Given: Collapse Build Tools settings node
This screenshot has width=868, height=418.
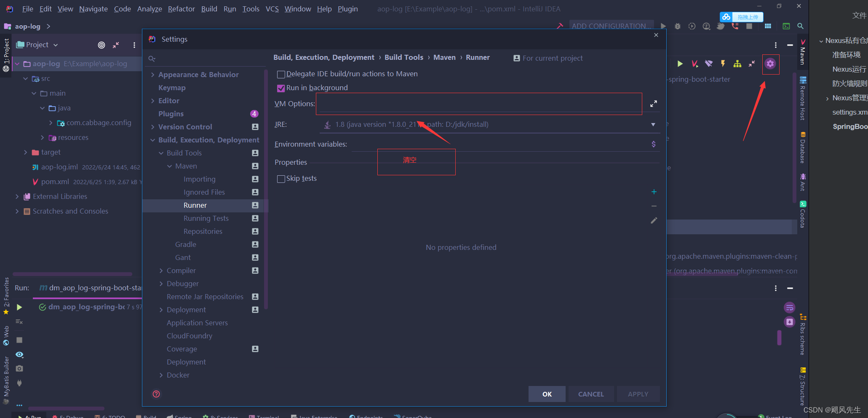Looking at the screenshot, I should click(x=161, y=153).
